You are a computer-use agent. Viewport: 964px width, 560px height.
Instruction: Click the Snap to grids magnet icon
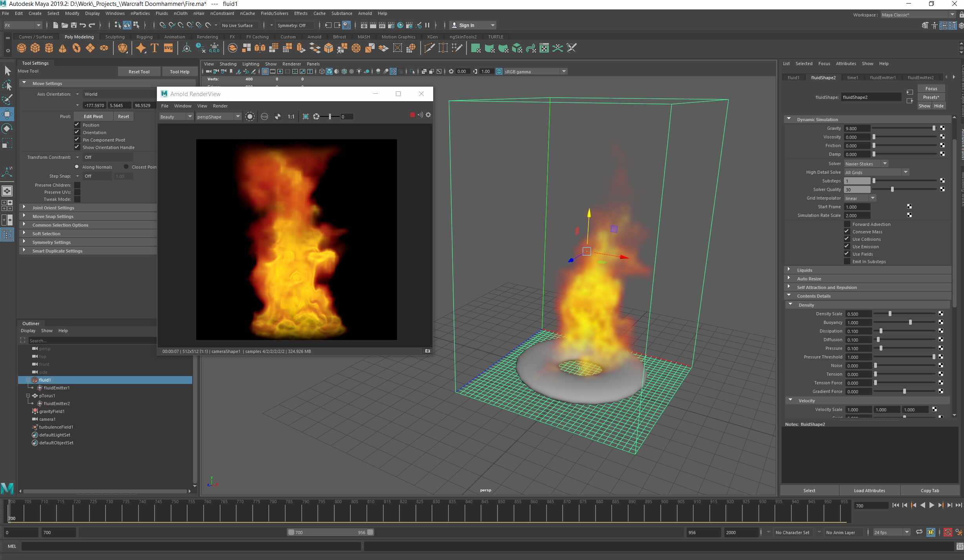coord(162,25)
